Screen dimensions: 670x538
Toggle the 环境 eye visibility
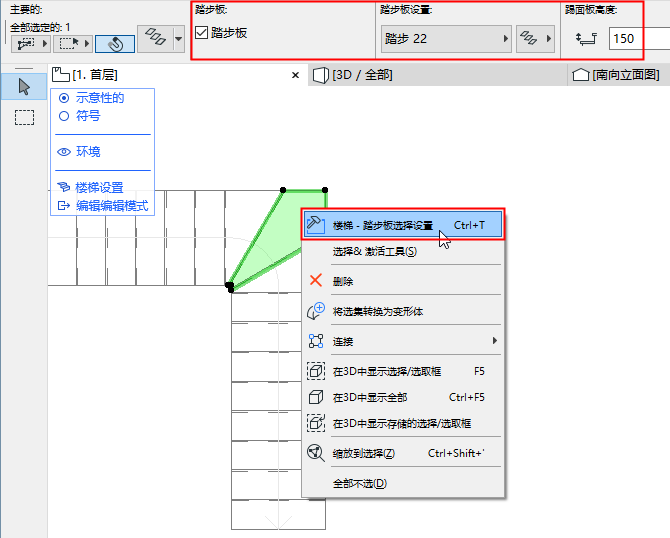(64, 152)
